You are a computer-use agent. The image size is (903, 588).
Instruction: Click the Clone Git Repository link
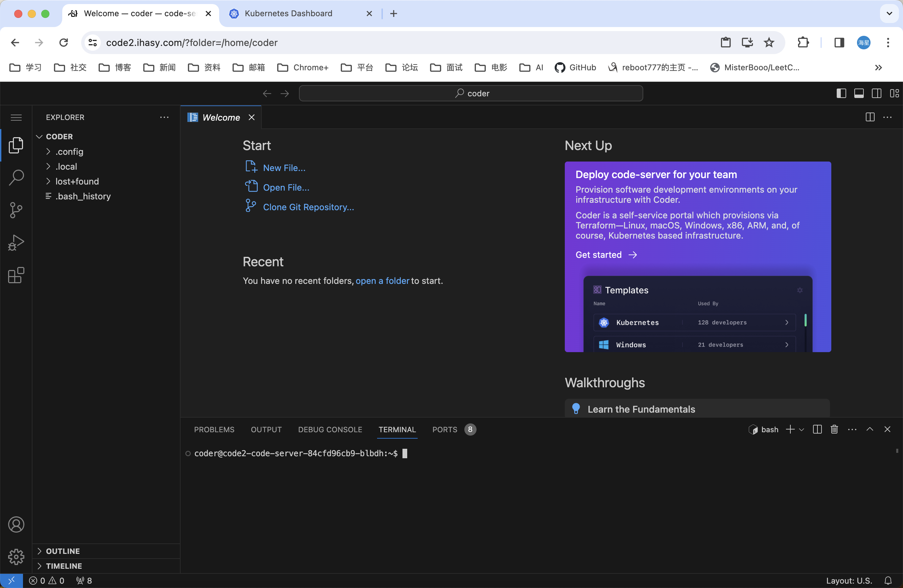click(308, 207)
